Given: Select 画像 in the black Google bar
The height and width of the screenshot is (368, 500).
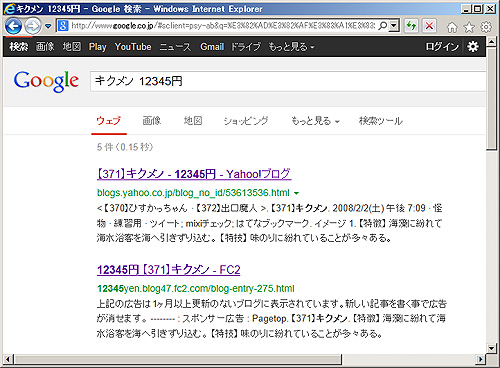Looking at the screenshot, I should pos(45,47).
